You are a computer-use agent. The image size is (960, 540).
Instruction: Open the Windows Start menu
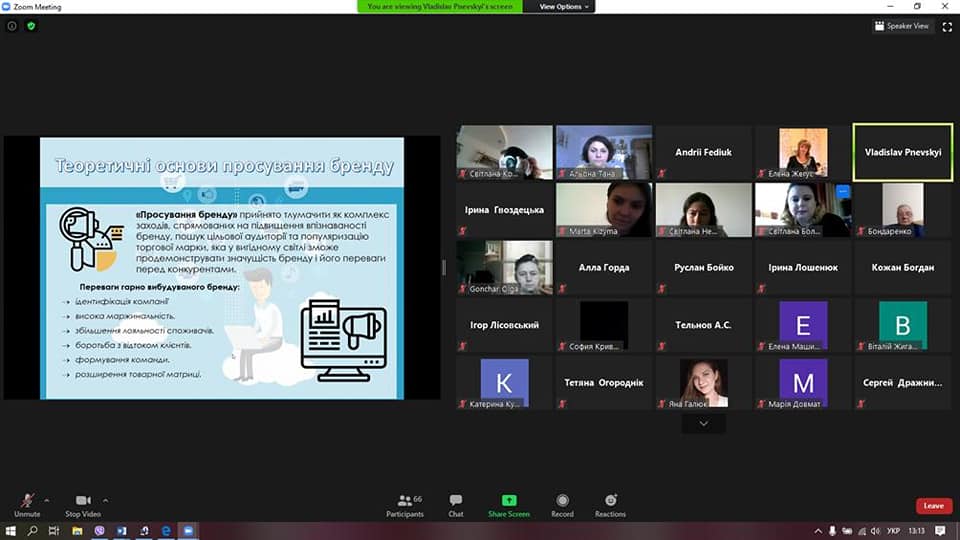pos(11,531)
